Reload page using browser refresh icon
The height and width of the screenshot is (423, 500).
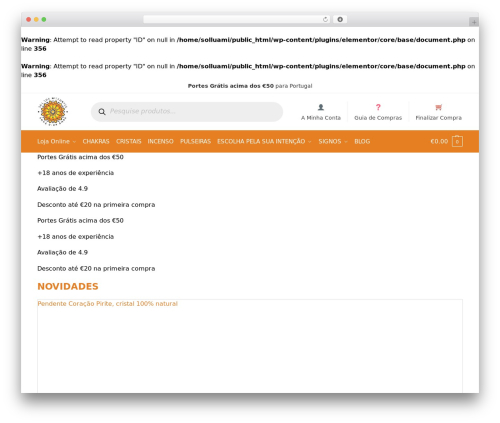point(325,19)
